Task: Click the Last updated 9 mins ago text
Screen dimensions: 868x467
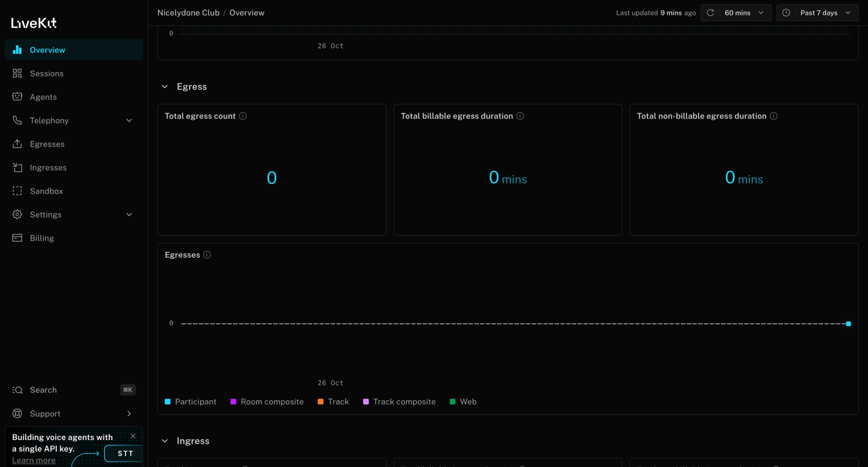Action: tap(656, 13)
